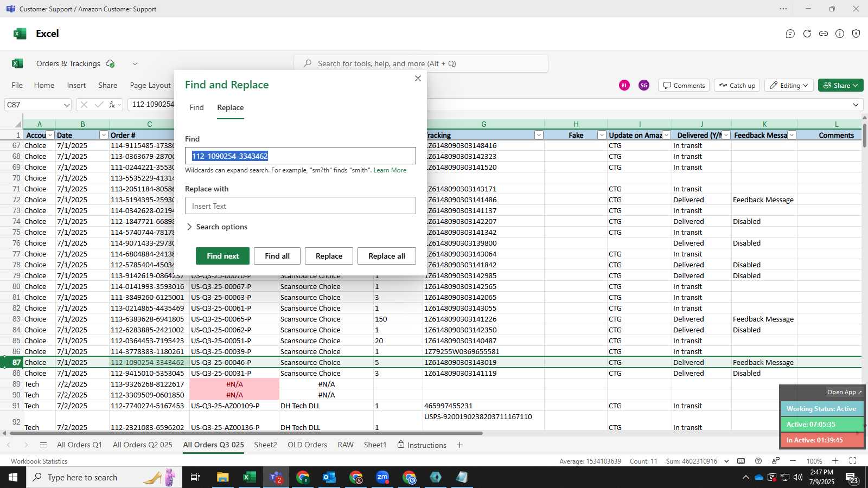Open the File menu tab

[17, 85]
